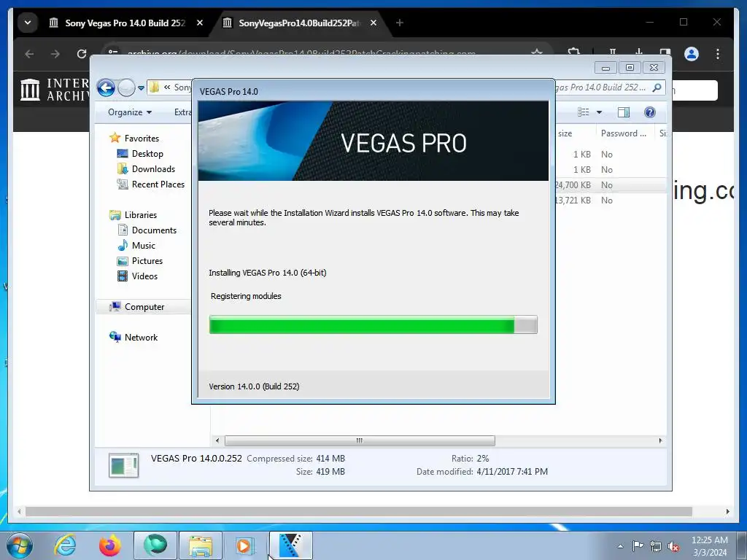Click the VEGAS Pro file thumbnail in details pane
Screen dimensions: 747x560
point(123,465)
